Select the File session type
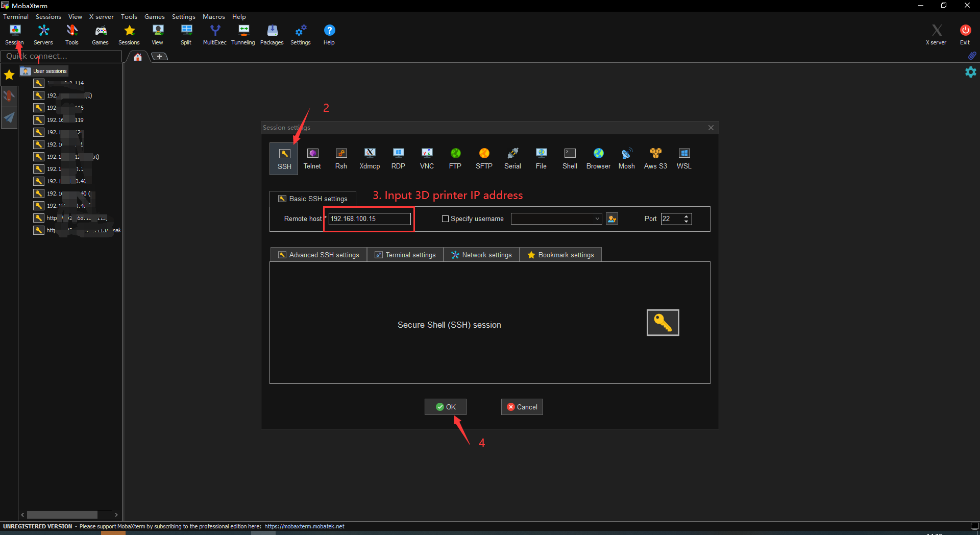This screenshot has height=535, width=980. point(541,159)
